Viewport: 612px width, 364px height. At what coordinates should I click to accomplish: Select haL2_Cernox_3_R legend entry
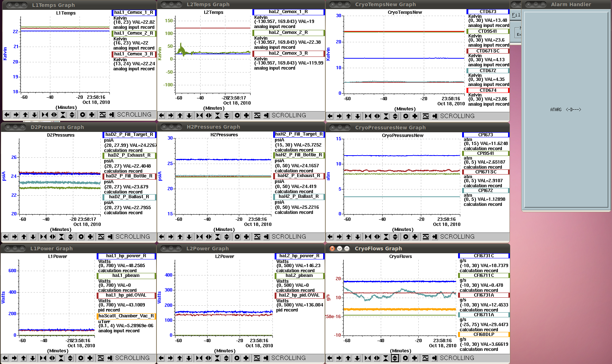[288, 54]
